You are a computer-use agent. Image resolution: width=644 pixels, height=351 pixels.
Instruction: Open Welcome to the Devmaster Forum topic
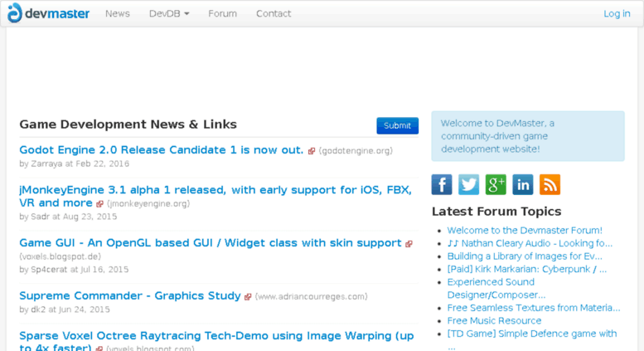(525, 230)
